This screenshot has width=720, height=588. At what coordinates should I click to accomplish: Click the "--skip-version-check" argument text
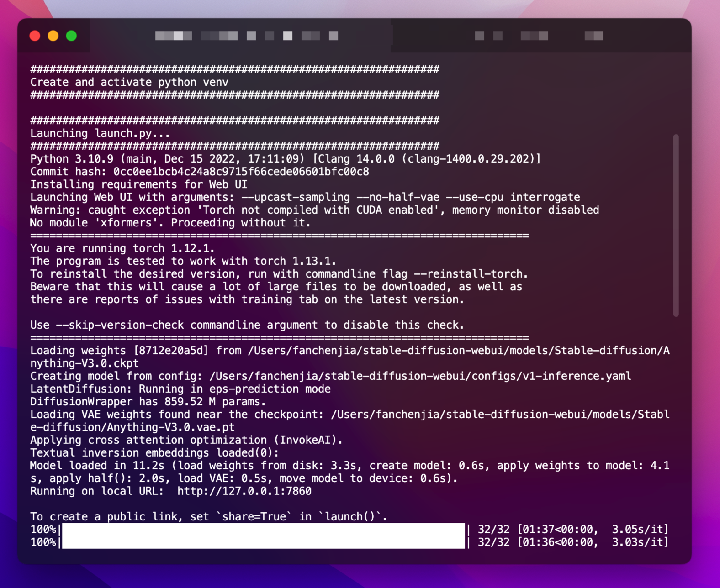click(x=120, y=325)
